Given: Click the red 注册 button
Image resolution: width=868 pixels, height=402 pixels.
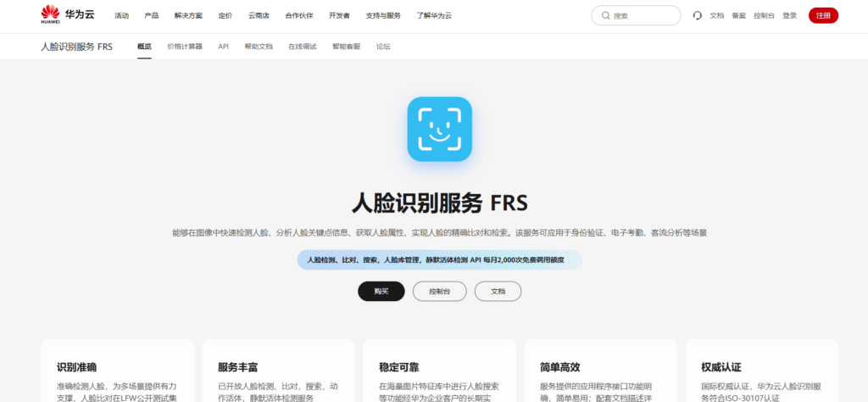Looking at the screenshot, I should coord(823,15).
